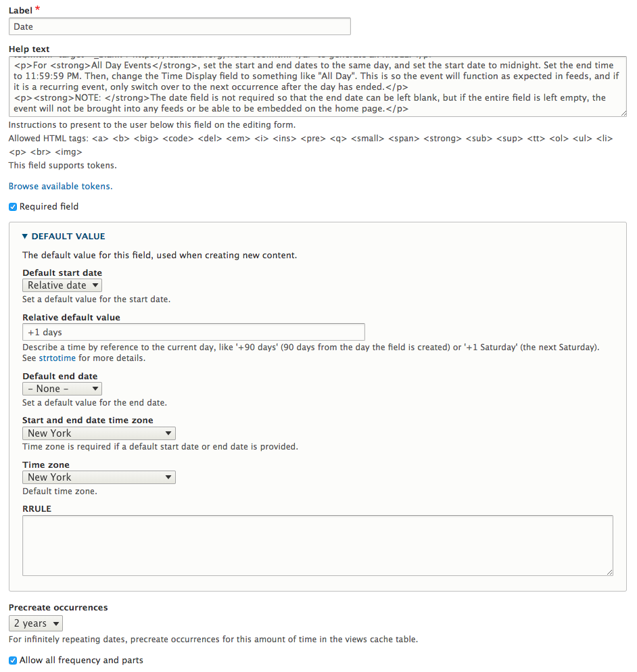Click inside the Help text area
Image resolution: width=637 pixels, height=672 pixels.
tap(317, 87)
